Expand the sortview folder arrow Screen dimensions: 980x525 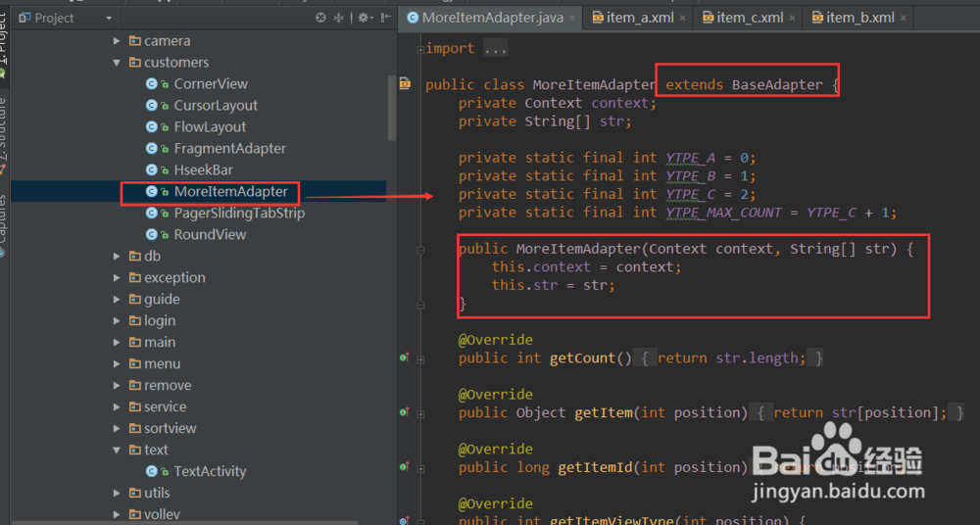117,429
